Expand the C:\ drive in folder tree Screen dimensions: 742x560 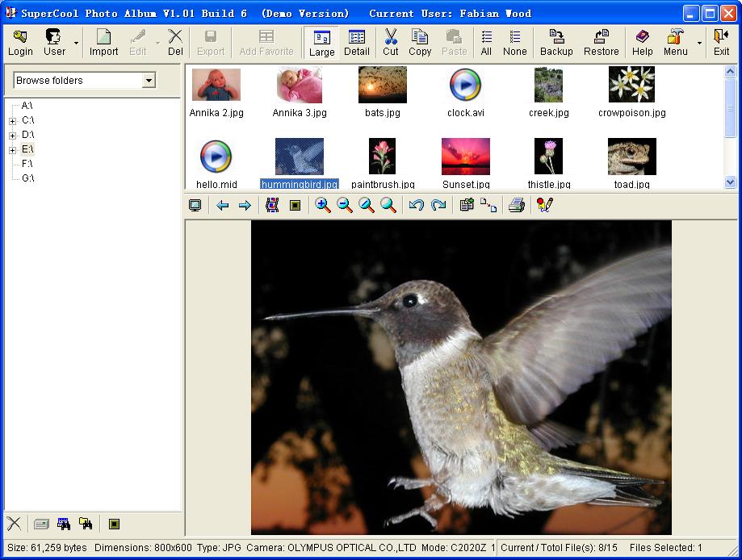coord(13,121)
